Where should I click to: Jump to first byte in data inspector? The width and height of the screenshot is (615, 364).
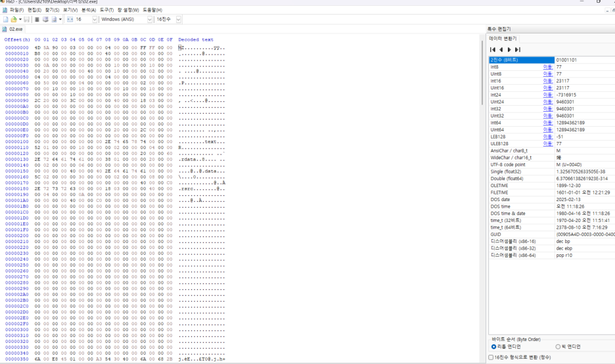coord(493,49)
